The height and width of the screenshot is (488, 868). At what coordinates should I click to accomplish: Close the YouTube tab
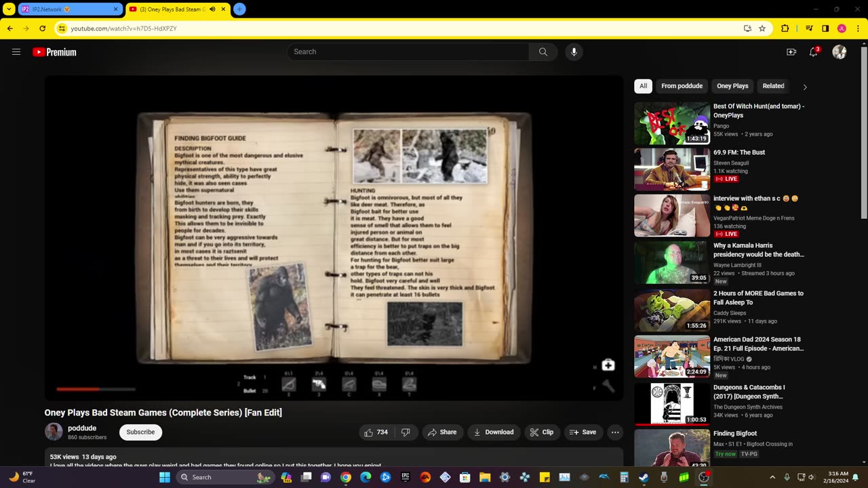pos(223,9)
